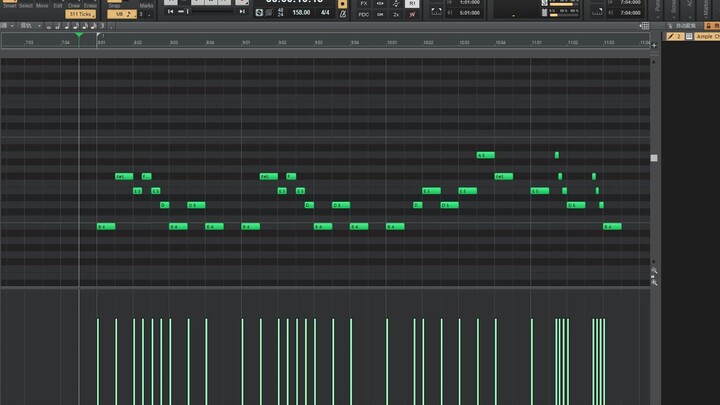The image size is (720, 405).
Task: Select the wide A5 note
Action: 485,155
